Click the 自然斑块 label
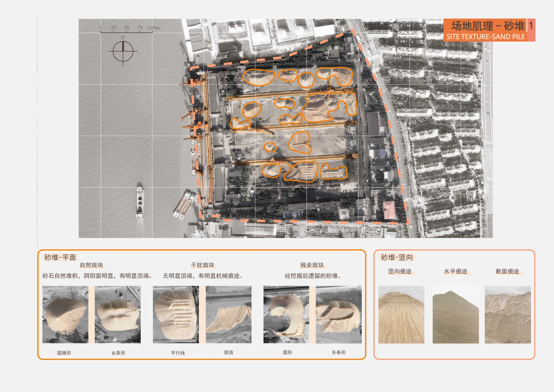 (x=92, y=265)
